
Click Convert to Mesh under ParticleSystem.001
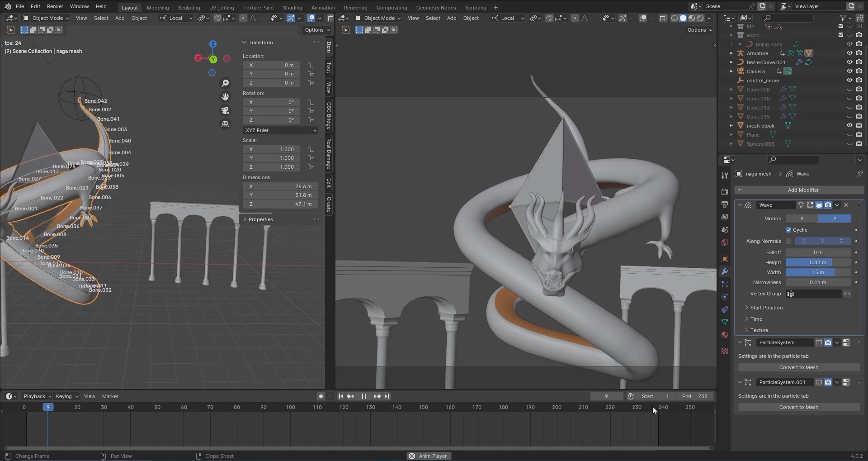tap(798, 407)
